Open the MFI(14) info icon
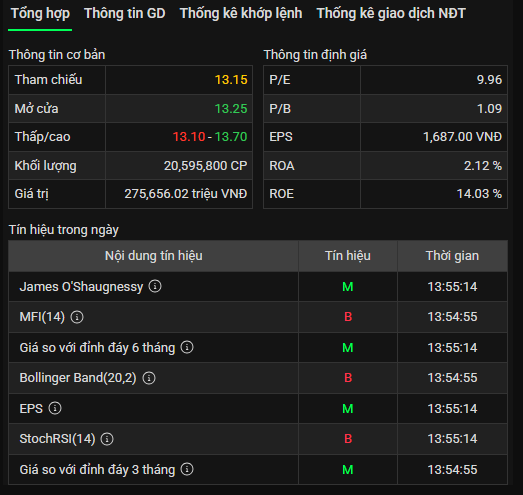Screen dimensions: 523x495 (77, 317)
